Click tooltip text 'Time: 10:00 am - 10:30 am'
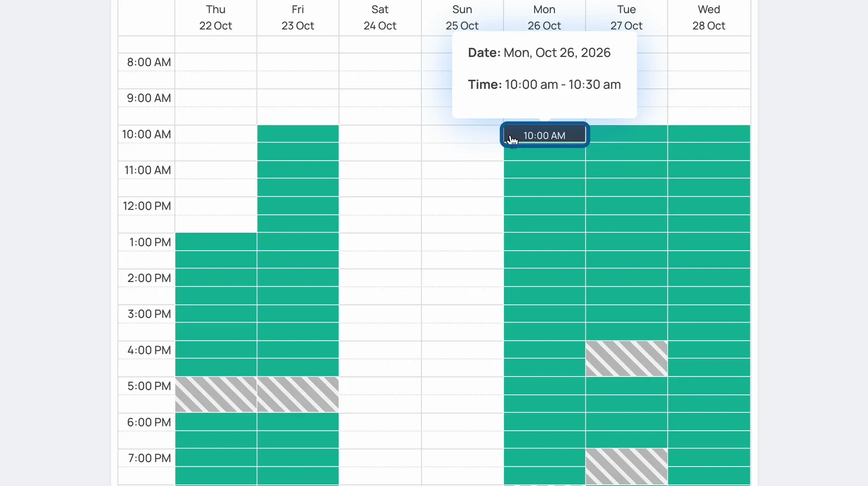Screen dimensions: 868x486 [544, 85]
